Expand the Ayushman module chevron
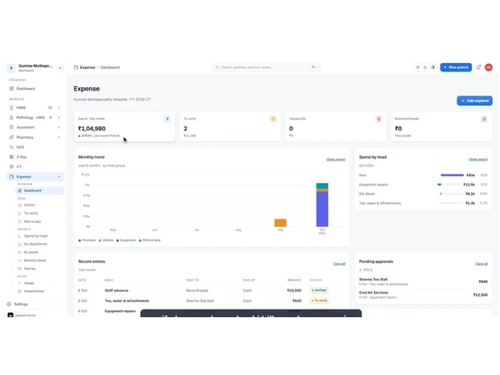This screenshot has height=375, width=500. (x=59, y=127)
